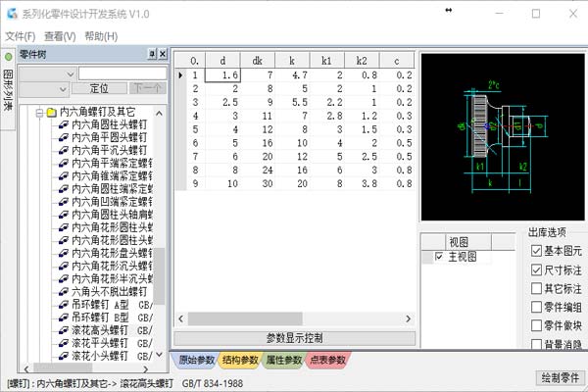Click the 内六角螺钉及其它 folder icon
This screenshot has height=392, width=588.
[51, 113]
